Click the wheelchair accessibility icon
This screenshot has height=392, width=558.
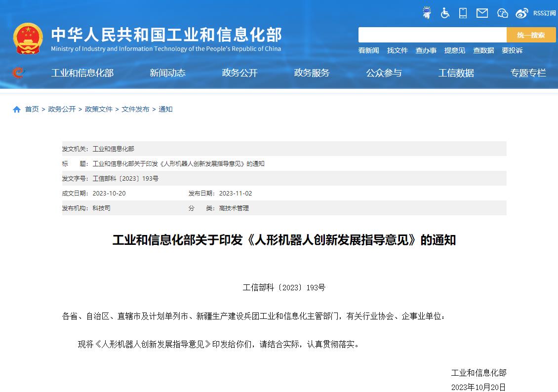[x=445, y=13]
